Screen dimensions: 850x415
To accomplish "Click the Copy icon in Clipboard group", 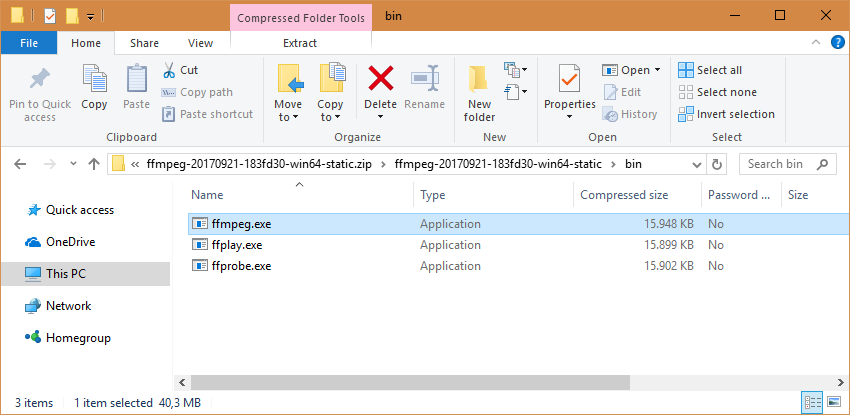I will click(x=94, y=79).
